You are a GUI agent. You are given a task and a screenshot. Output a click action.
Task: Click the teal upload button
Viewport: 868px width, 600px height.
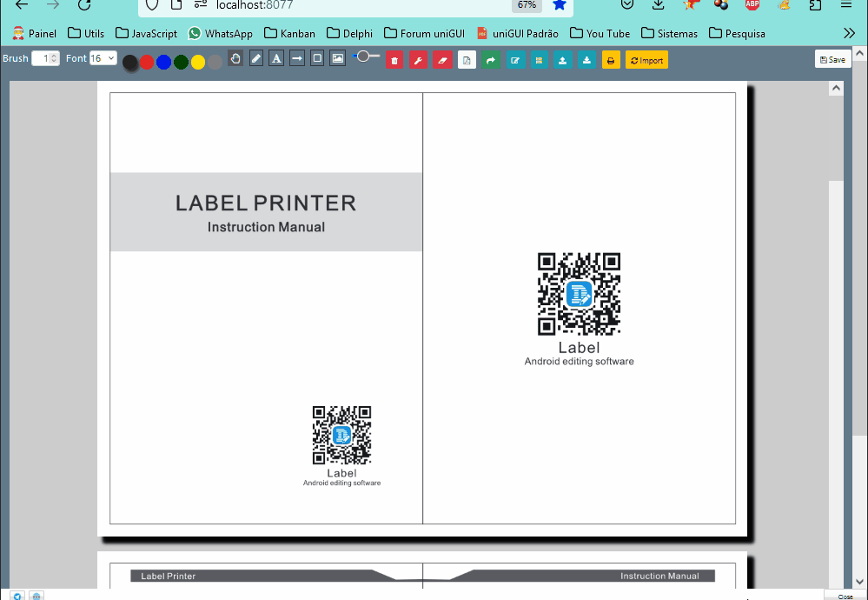point(563,60)
